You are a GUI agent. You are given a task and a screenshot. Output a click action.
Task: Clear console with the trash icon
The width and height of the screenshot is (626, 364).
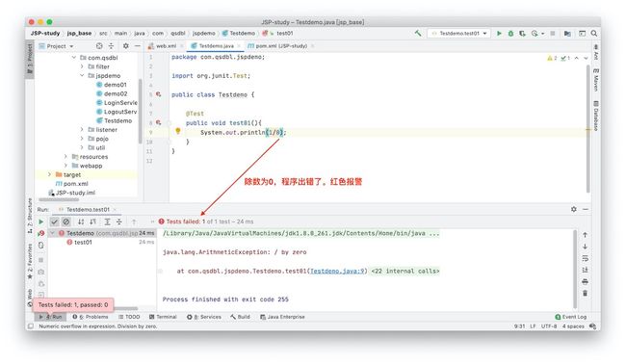[585, 293]
